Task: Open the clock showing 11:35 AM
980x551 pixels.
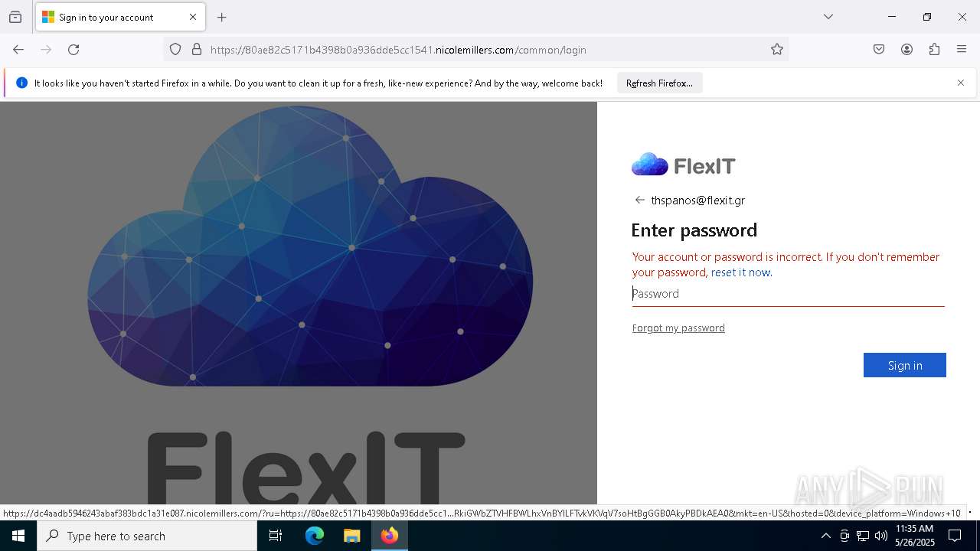Action: 915,536
